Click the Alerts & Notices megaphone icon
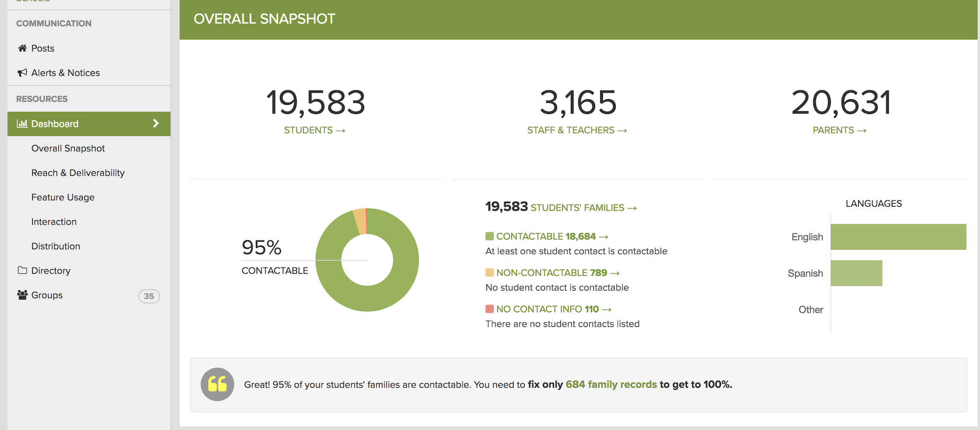Image resolution: width=980 pixels, height=430 pixels. [22, 73]
